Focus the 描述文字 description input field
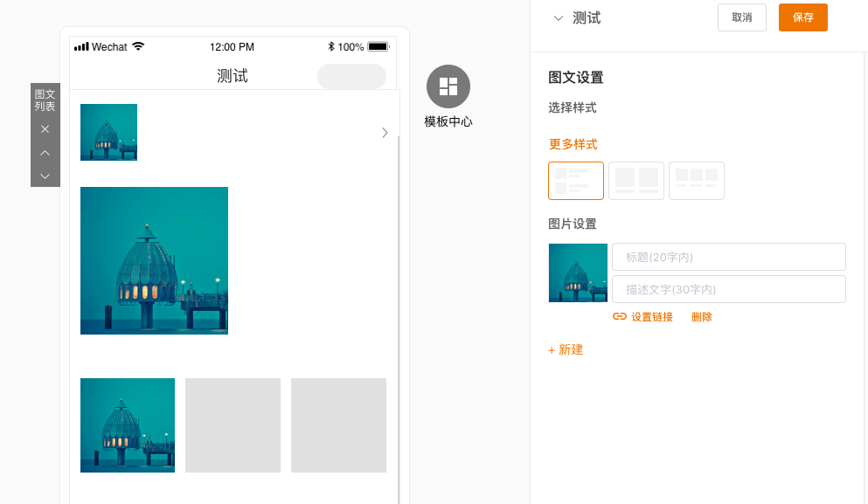 [x=728, y=289]
